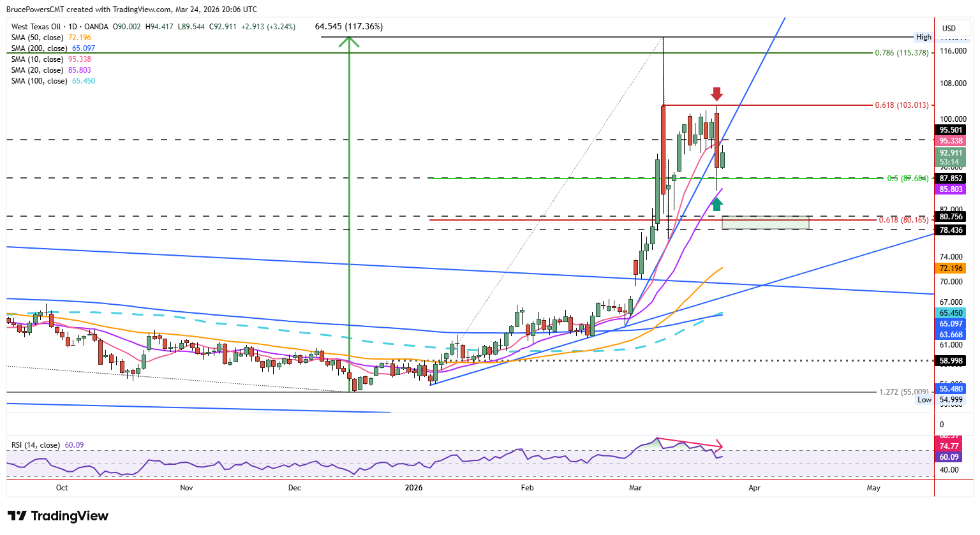This screenshot has width=980, height=535.
Task: Click the 72.196 orange SMA price label
Action: tap(951, 268)
